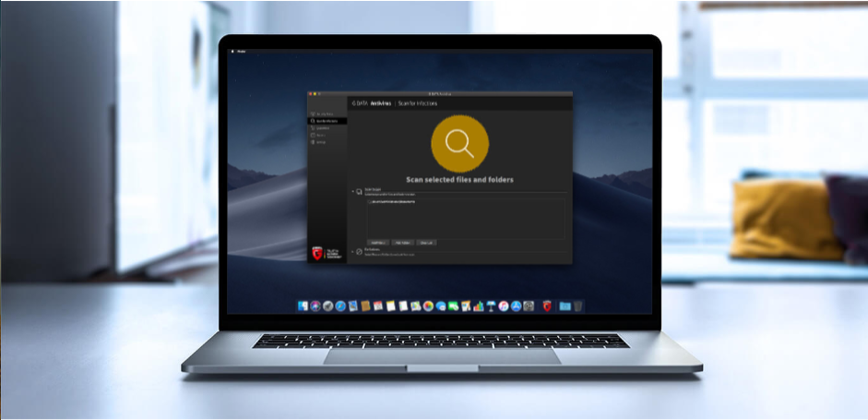Open Photos from the Dock
Screen dimensions: 868x420
coord(428,306)
